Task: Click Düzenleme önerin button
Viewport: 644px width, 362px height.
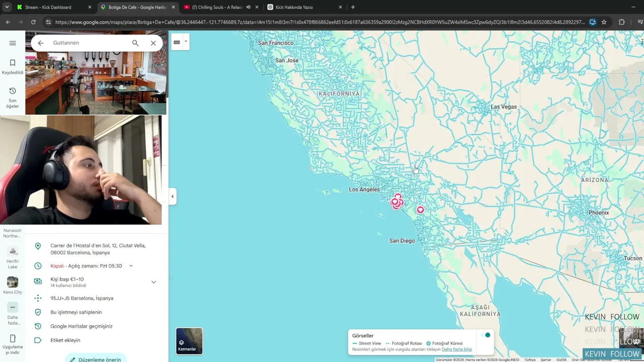Action: (96, 359)
